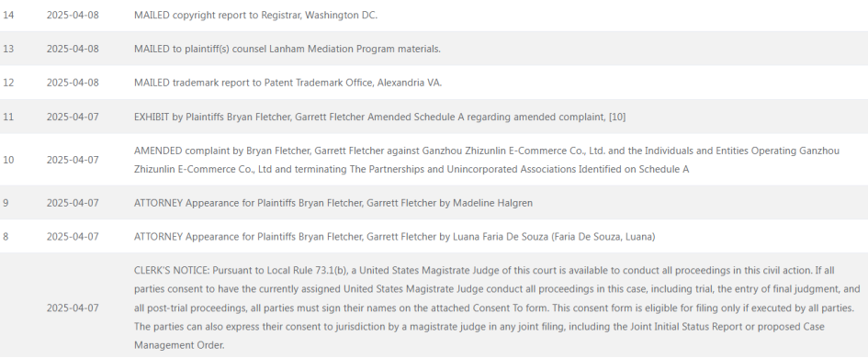Open the MAILED trademark report entry
Screen dimensions: 868x358
(x=287, y=83)
